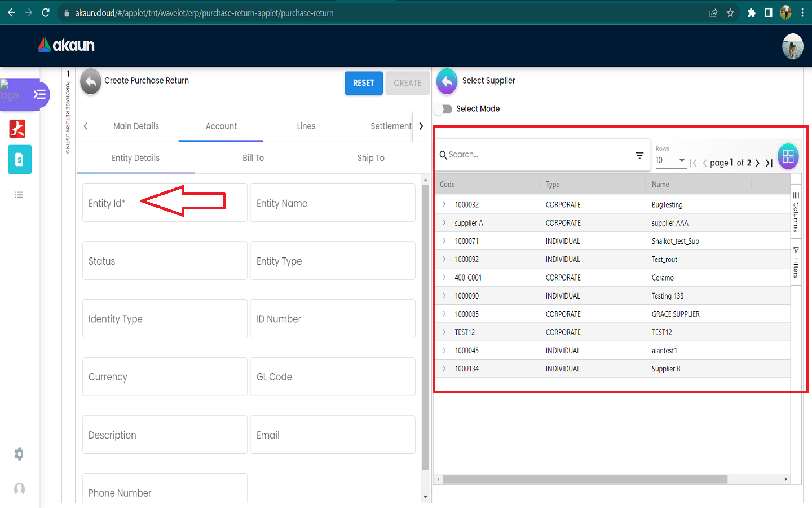Image resolution: width=812 pixels, height=508 pixels.
Task: Click the filter icon in the search box
Action: 639,155
